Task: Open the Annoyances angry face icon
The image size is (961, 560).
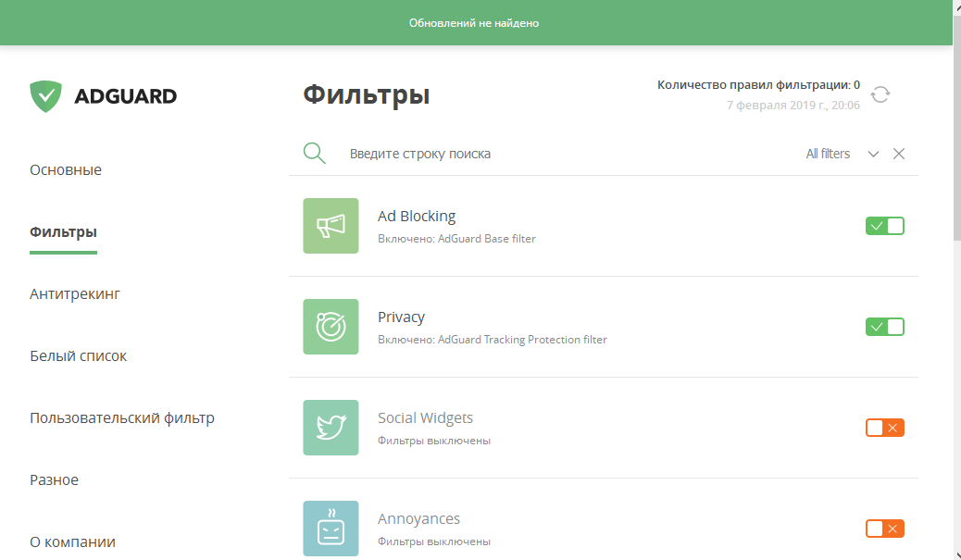Action: pyautogui.click(x=331, y=529)
